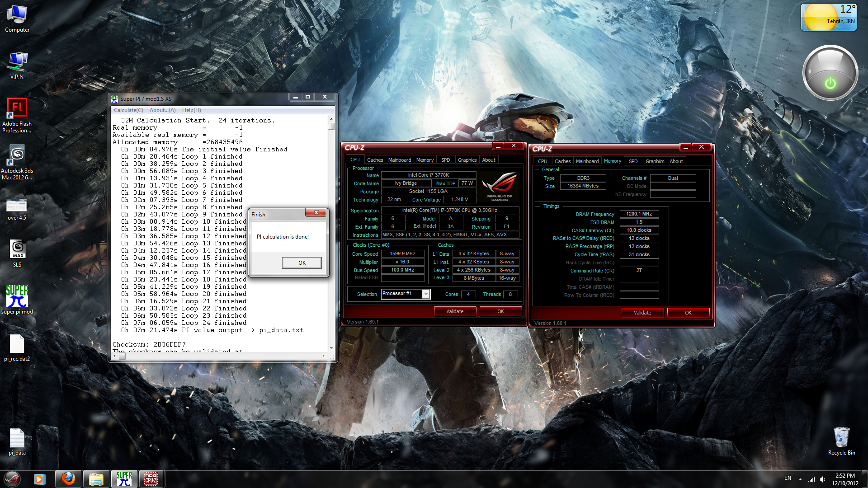This screenshot has height=488, width=868.
Task: Click OK in left CPU-Z window
Action: tap(500, 311)
